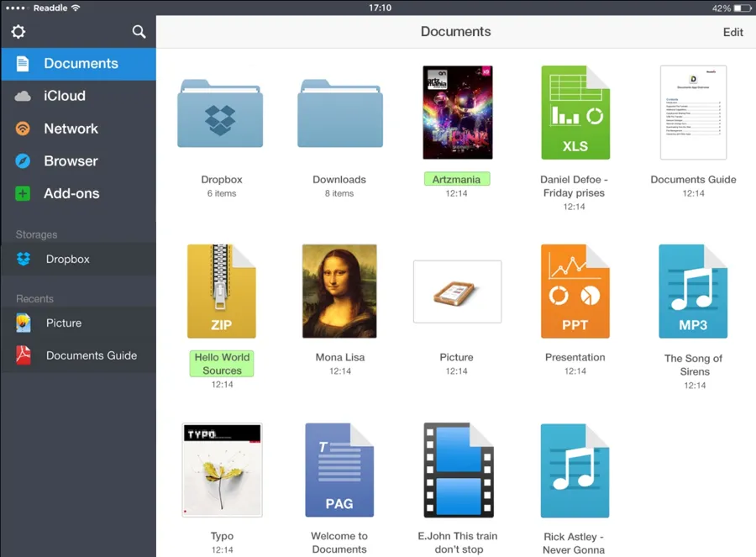Open the Presentation PPT file

(x=575, y=291)
